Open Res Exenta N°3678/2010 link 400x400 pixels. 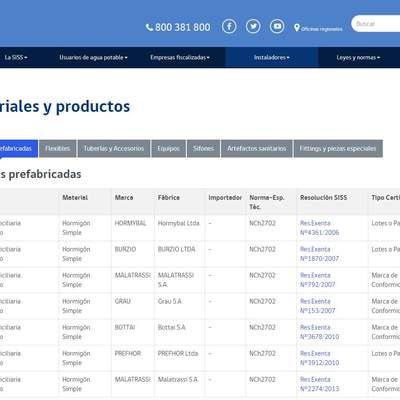pos(319,332)
